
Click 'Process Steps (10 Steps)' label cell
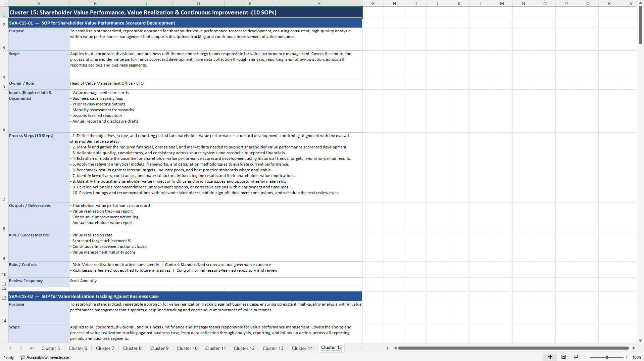coord(39,167)
